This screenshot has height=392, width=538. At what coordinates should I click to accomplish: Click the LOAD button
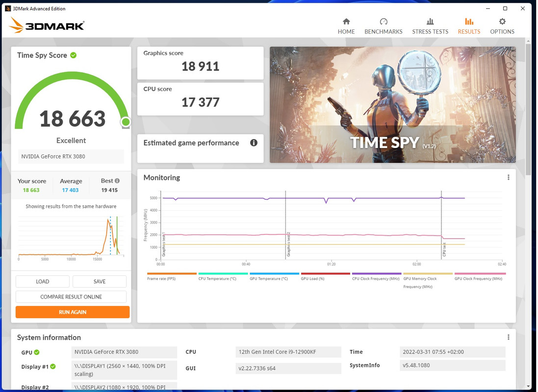coord(43,282)
